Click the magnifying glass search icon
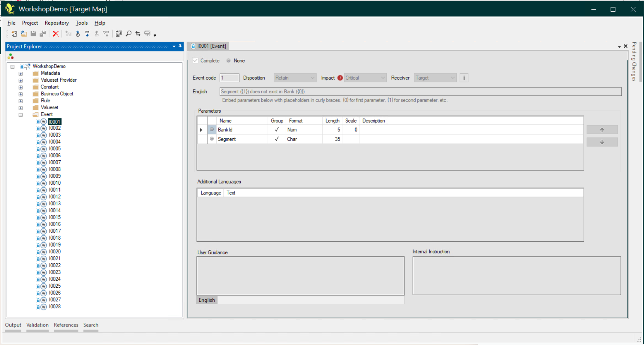The height and width of the screenshot is (345, 644). [x=129, y=34]
